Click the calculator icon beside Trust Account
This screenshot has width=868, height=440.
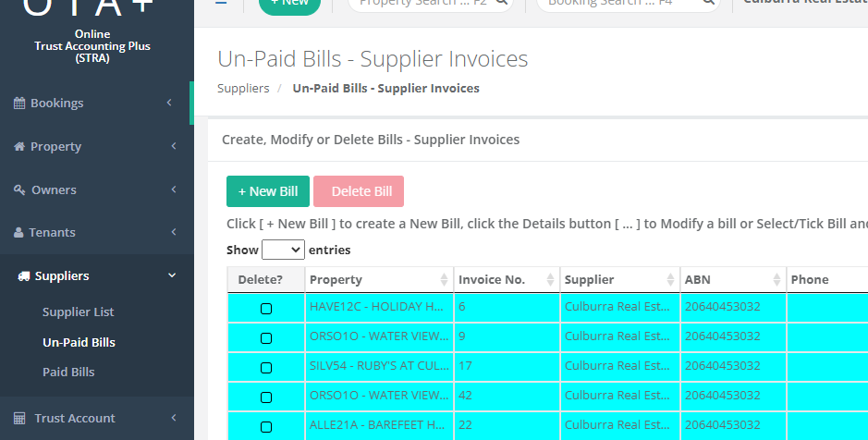click(18, 419)
